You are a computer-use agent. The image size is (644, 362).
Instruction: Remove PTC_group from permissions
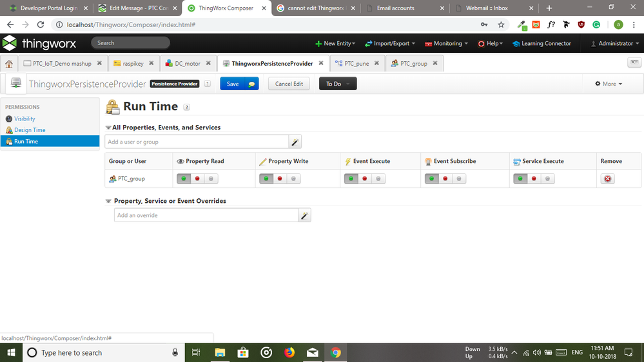pos(607,179)
